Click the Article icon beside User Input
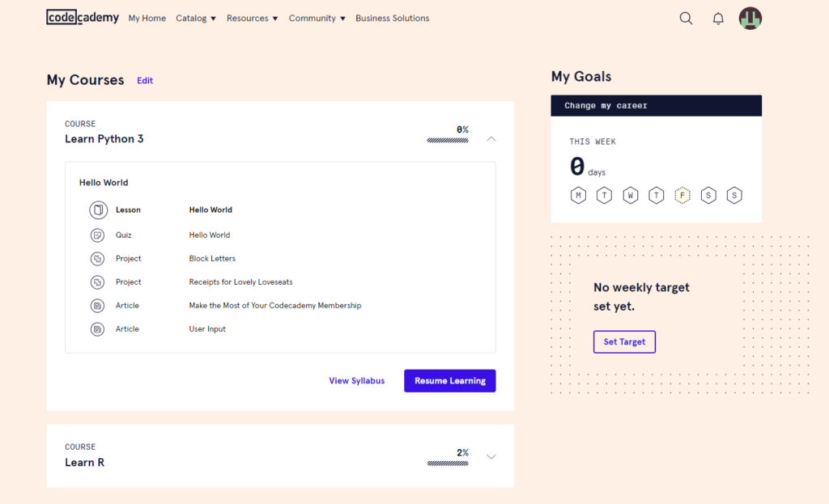This screenshot has height=504, width=829. pyautogui.click(x=97, y=329)
